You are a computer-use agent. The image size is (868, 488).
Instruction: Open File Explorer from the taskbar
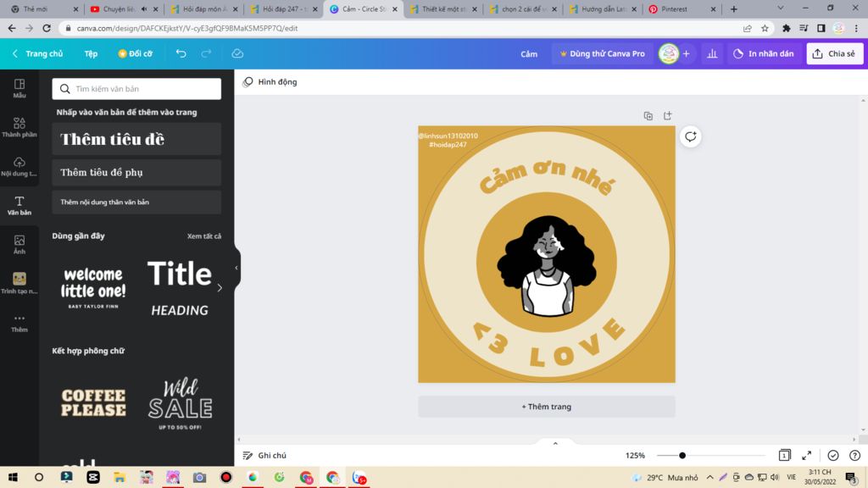click(120, 477)
